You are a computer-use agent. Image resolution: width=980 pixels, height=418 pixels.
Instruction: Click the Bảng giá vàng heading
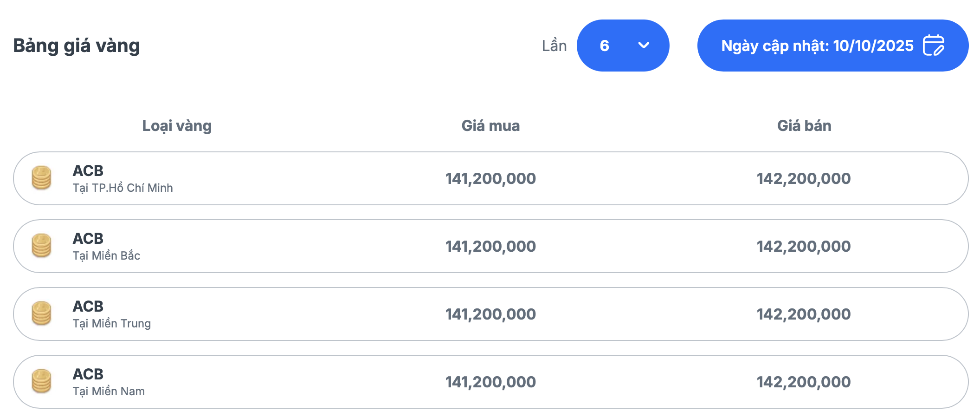pyautogui.click(x=77, y=46)
